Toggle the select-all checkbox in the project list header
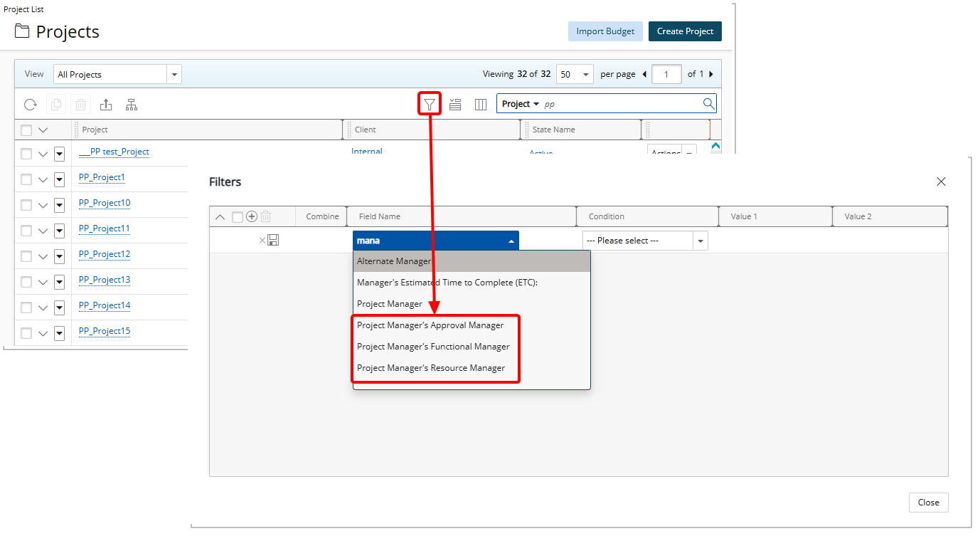 click(x=25, y=129)
